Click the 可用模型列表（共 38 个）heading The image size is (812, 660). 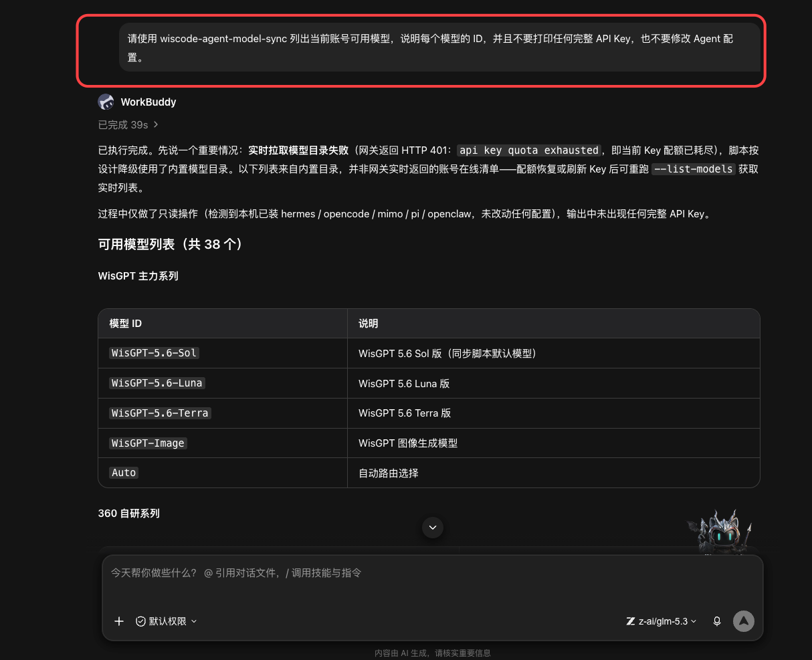(171, 245)
